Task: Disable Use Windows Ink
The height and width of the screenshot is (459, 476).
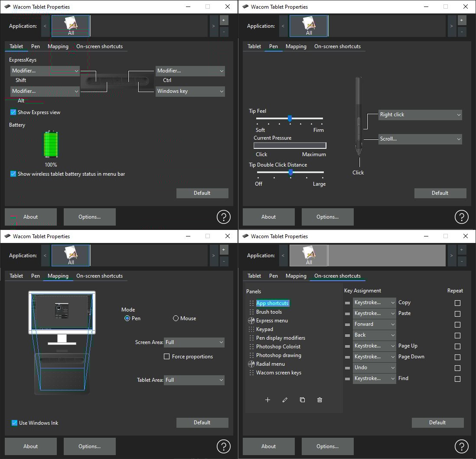Action: [14, 423]
